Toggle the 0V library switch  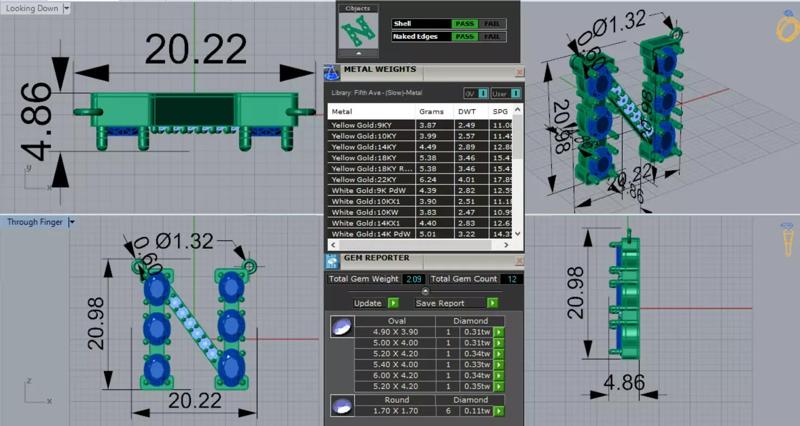pos(476,93)
